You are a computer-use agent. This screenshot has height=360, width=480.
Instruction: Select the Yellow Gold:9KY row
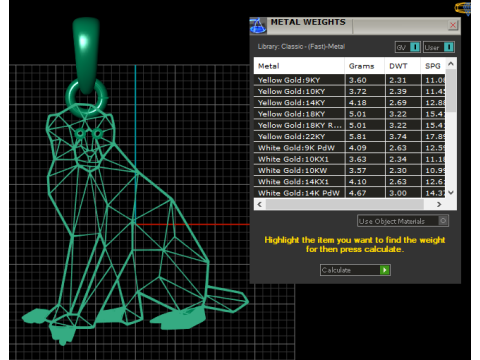click(350, 80)
